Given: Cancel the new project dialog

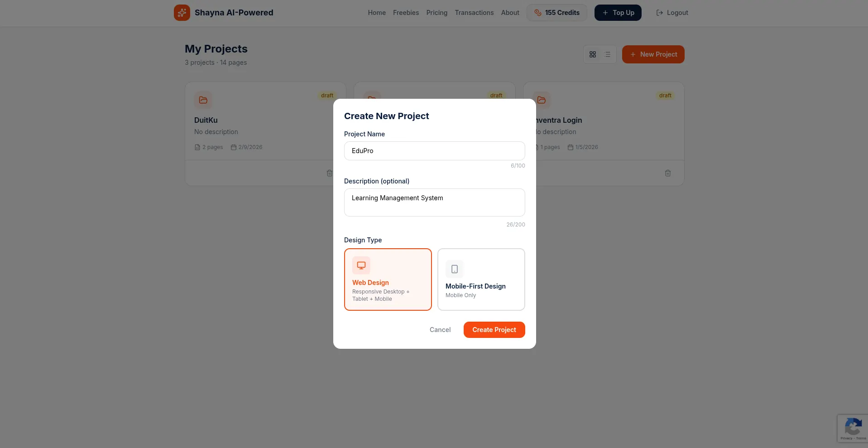Looking at the screenshot, I should tap(440, 330).
